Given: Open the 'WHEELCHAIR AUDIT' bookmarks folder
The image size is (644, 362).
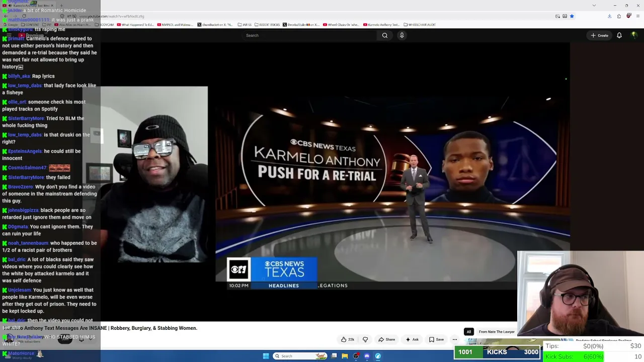Looking at the screenshot, I should 419,25.
